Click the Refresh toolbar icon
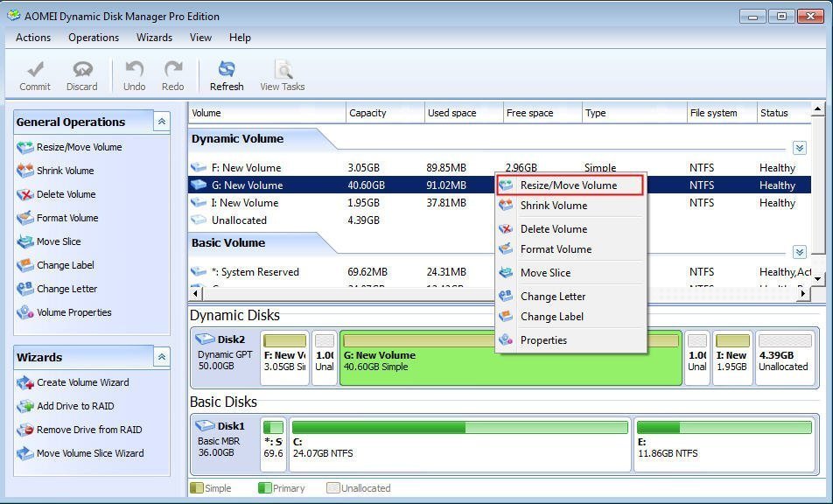The image size is (833, 504). (x=227, y=69)
